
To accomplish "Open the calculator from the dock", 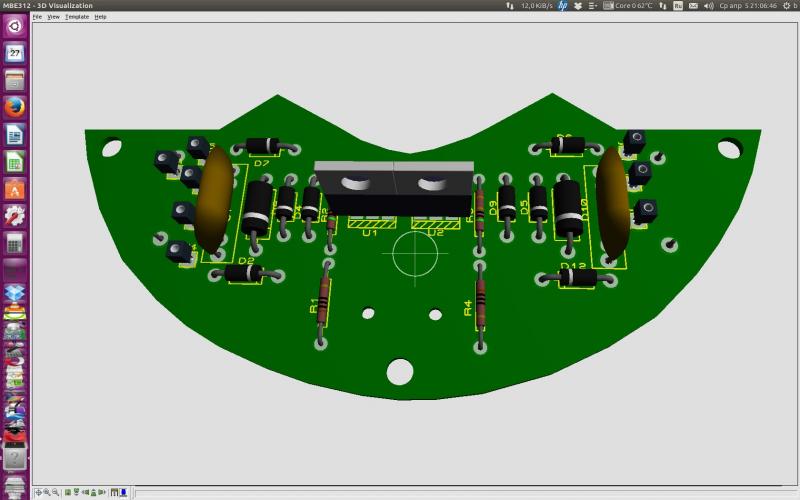I will [x=15, y=243].
